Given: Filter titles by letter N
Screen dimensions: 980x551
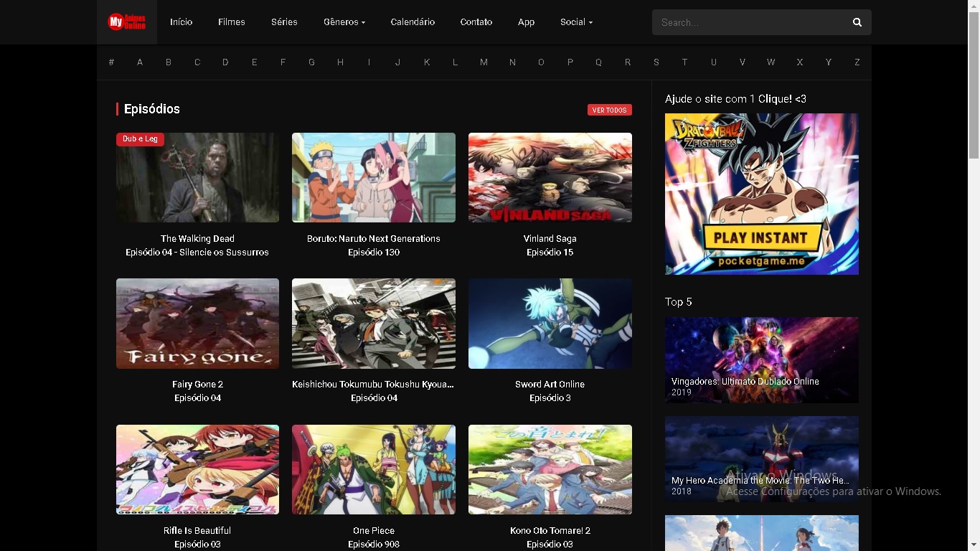Looking at the screenshot, I should tap(512, 62).
